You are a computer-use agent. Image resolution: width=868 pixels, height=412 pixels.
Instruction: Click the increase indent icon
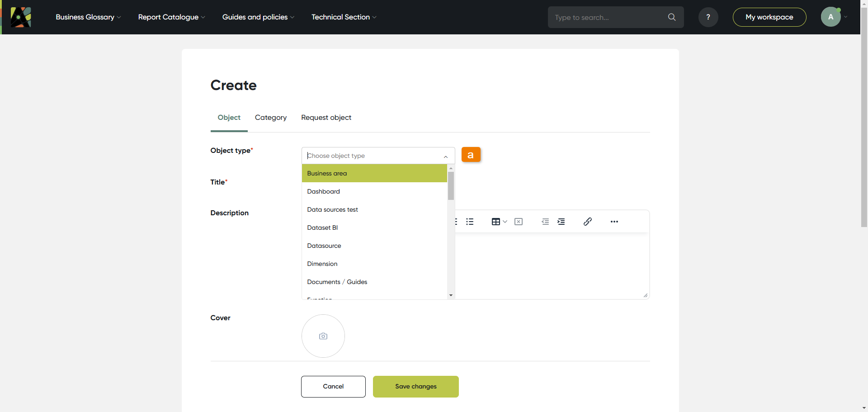click(x=561, y=222)
